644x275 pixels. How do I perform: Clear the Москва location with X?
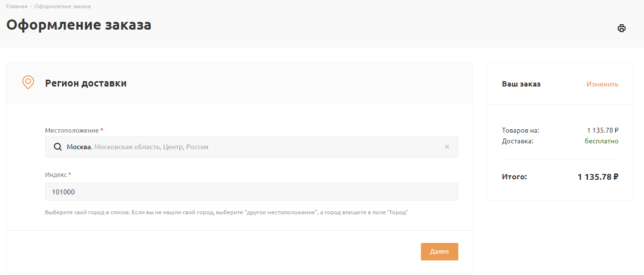447,147
